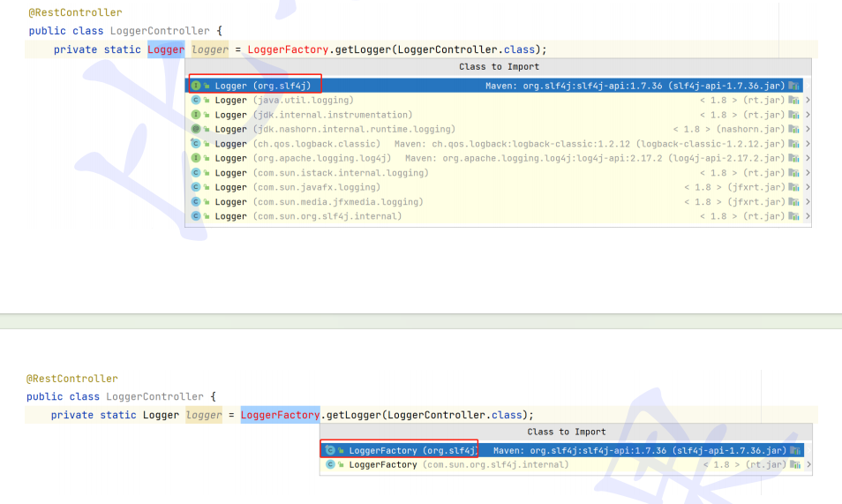842x504 pixels.
Task: Expand arrow for com.sun.org.slf4j.internal LoggerFactory
Action: click(x=808, y=464)
